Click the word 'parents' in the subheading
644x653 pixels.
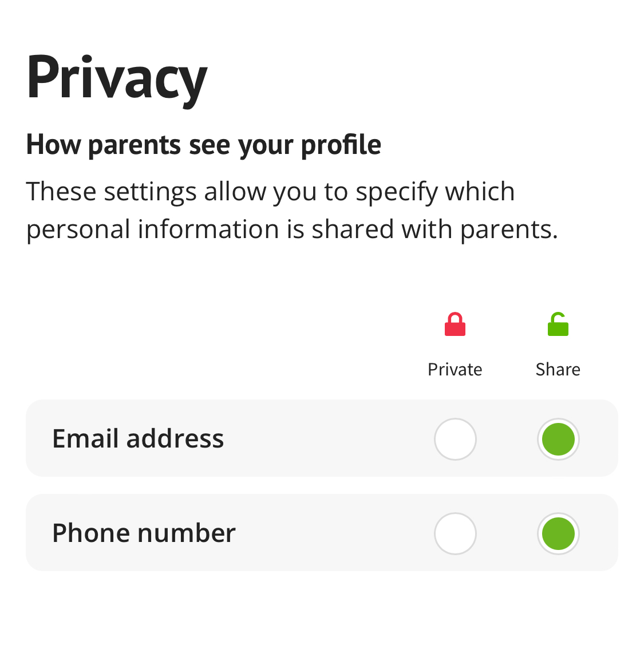pos(135,147)
